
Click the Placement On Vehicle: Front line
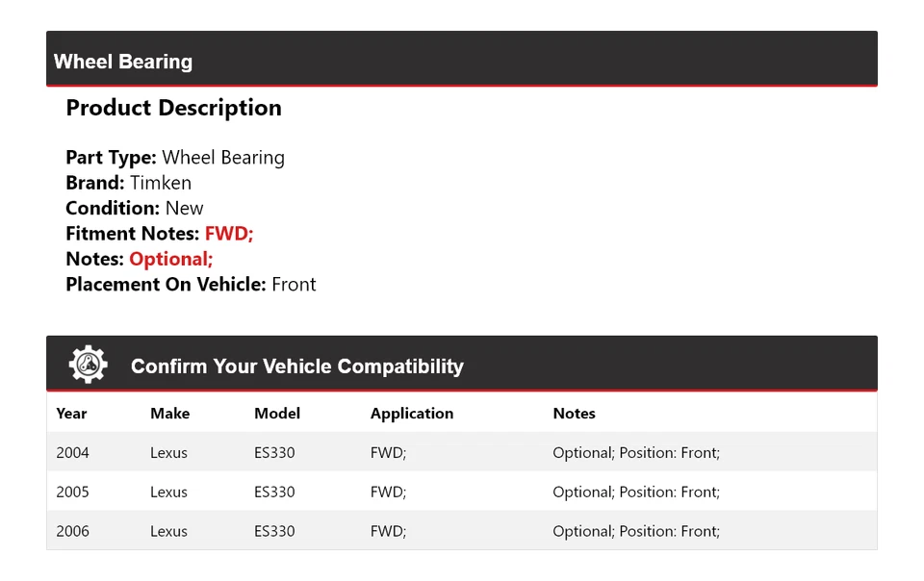tap(191, 285)
